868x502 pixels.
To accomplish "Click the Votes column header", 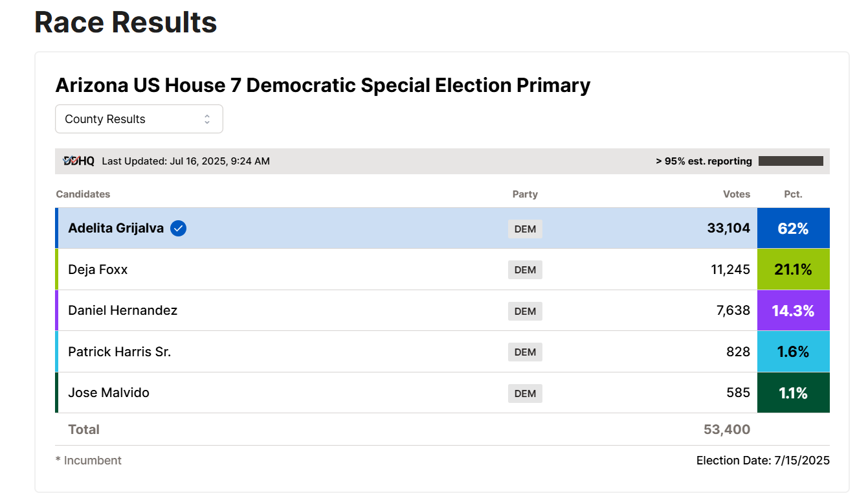I will pyautogui.click(x=737, y=194).
